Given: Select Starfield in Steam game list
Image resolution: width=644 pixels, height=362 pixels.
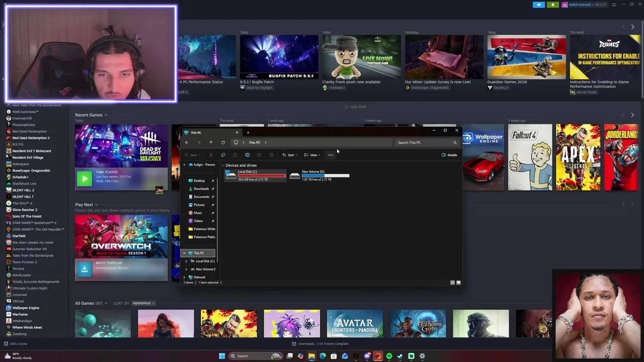Looking at the screenshot, I should pyautogui.click(x=19, y=236).
